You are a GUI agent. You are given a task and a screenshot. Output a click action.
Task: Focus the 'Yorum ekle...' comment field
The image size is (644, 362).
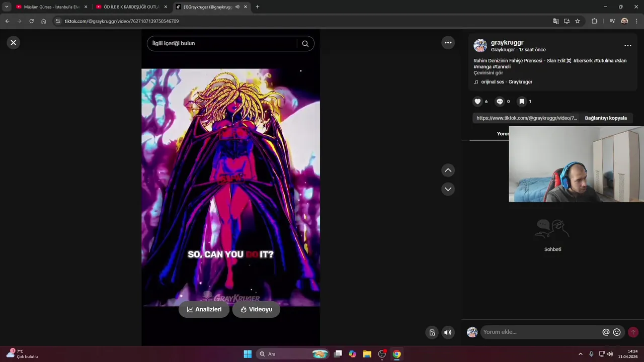click(x=541, y=332)
